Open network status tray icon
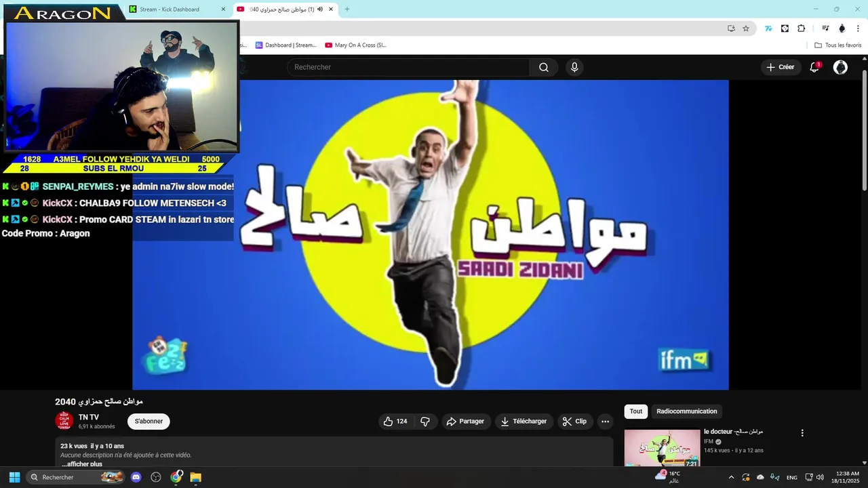This screenshot has height=488, width=868. pos(808,477)
